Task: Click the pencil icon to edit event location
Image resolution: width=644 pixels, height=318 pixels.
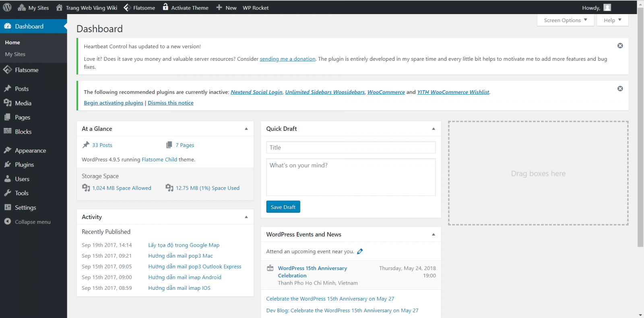Action: pyautogui.click(x=360, y=252)
